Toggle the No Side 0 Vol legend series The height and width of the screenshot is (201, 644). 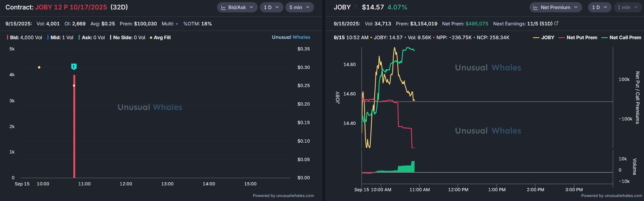point(128,37)
